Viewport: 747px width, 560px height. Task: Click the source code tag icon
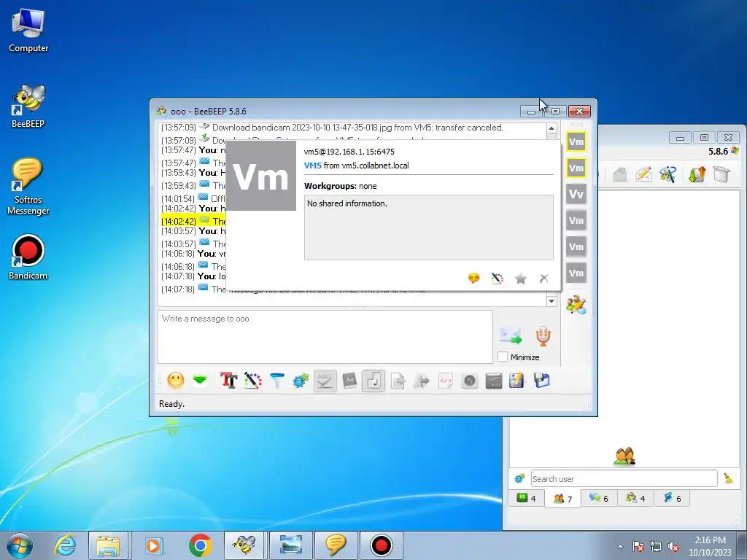point(446,381)
